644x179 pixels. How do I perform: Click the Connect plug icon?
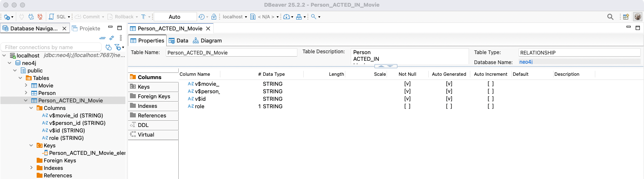click(x=22, y=17)
